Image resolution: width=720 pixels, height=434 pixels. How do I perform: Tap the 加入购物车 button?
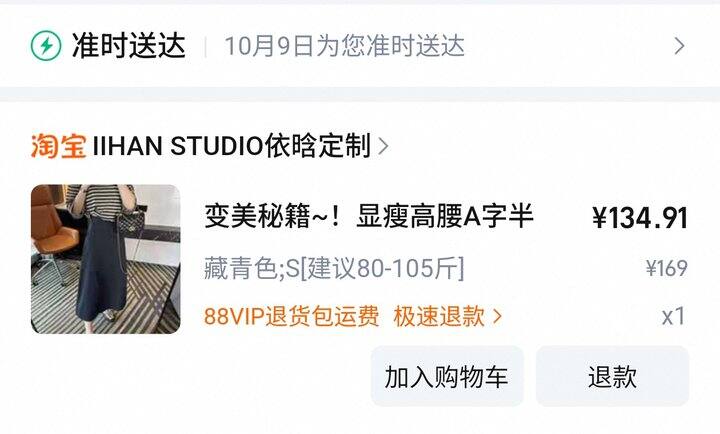point(447,376)
